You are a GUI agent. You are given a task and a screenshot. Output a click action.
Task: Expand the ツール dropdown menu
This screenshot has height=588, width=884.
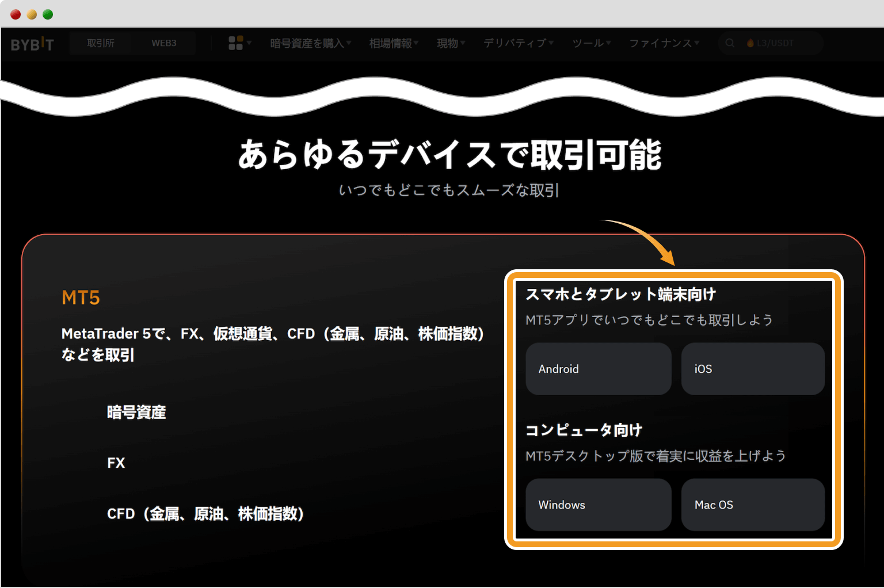(592, 43)
